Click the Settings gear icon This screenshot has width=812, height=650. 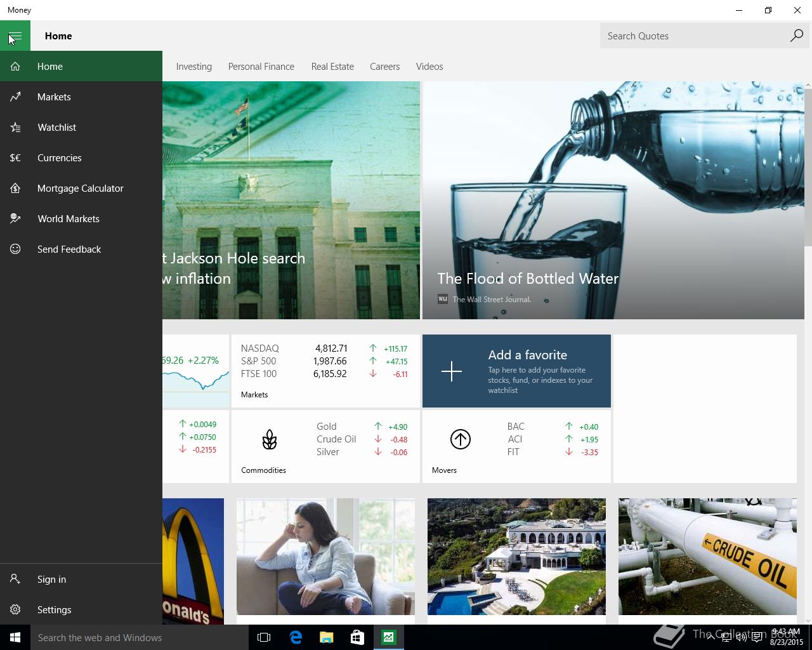(15, 610)
